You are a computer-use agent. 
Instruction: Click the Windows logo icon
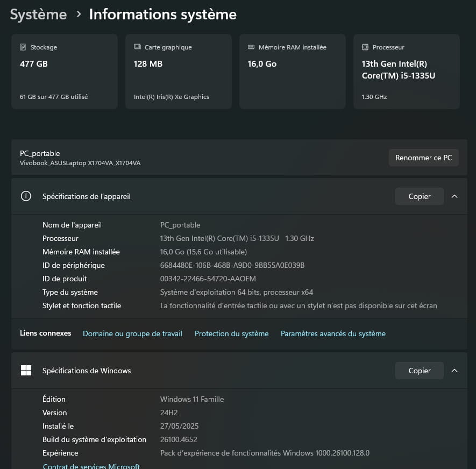pos(26,371)
